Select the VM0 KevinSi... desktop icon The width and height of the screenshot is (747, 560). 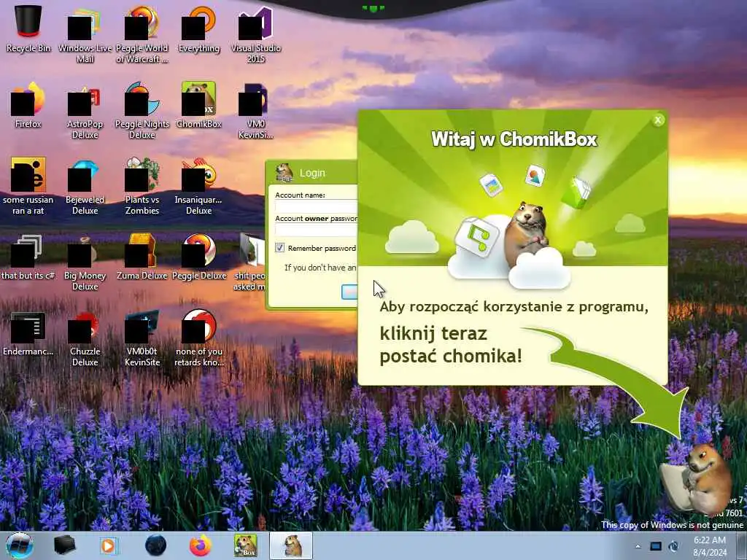coord(256,109)
